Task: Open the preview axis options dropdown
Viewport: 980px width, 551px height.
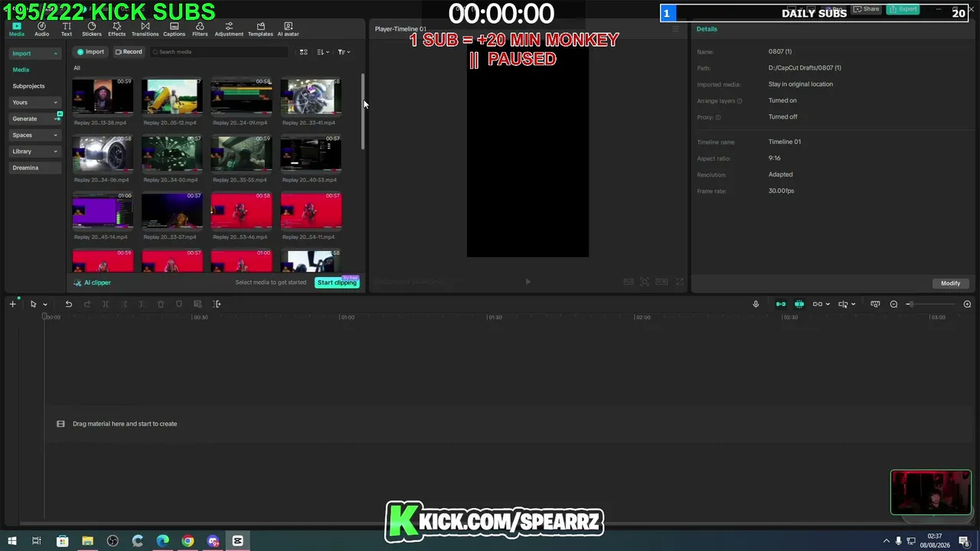Action: point(853,305)
